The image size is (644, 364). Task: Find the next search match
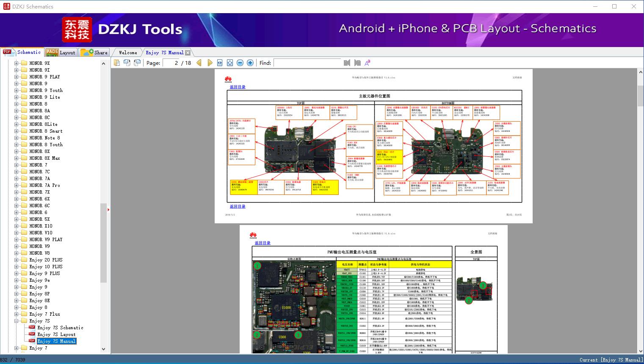tap(357, 63)
